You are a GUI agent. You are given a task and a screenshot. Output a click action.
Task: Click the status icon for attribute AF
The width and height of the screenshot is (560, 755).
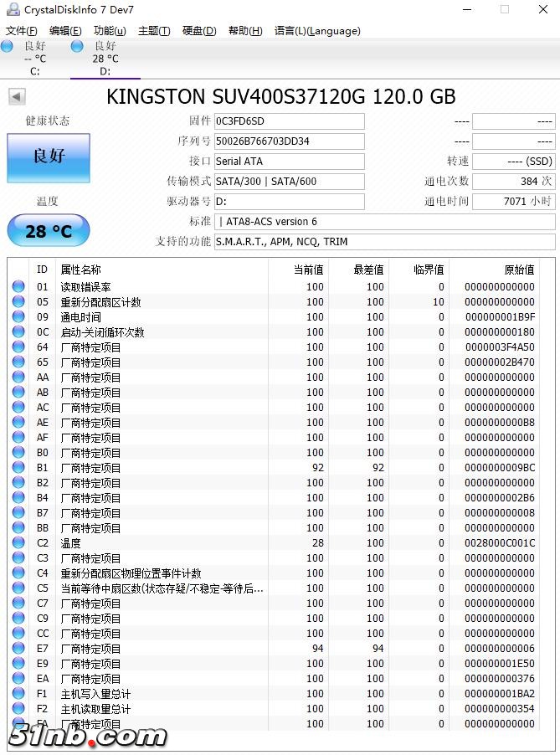(x=18, y=437)
